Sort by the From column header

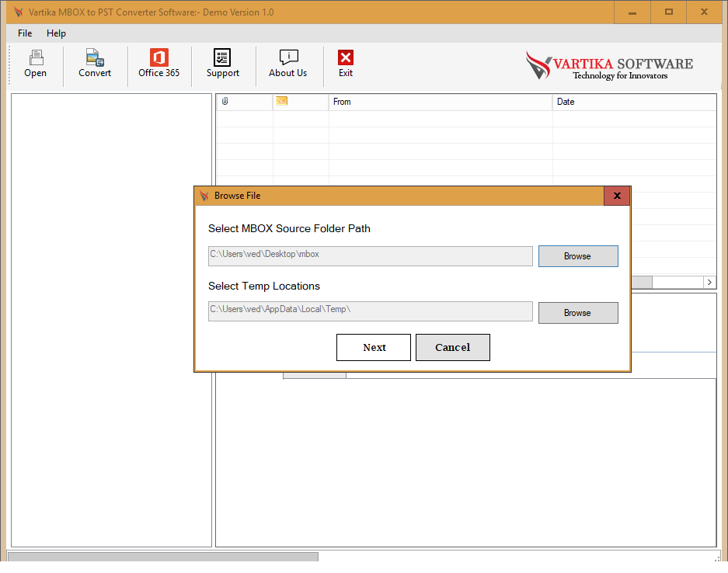(x=441, y=102)
